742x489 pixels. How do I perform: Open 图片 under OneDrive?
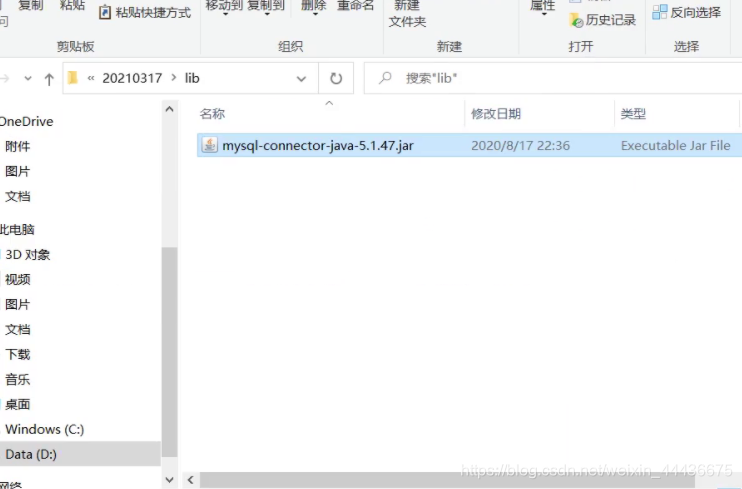(18, 171)
